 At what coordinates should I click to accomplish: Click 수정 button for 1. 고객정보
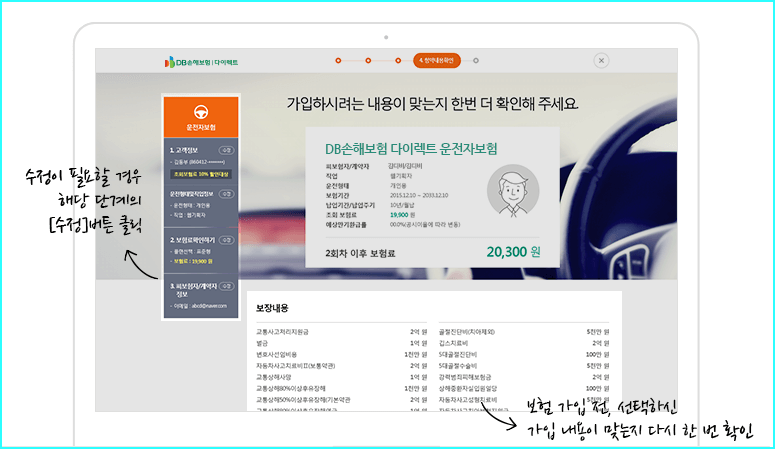tap(227, 150)
